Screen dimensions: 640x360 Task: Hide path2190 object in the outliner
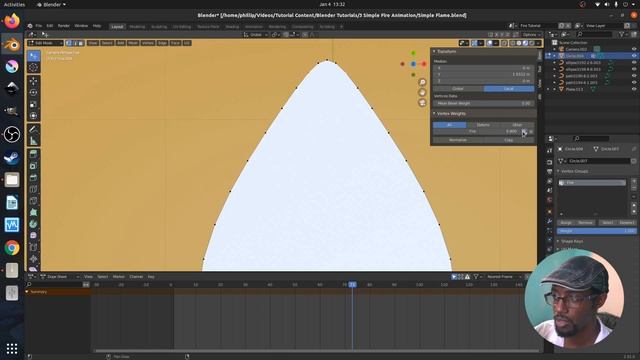click(634, 76)
